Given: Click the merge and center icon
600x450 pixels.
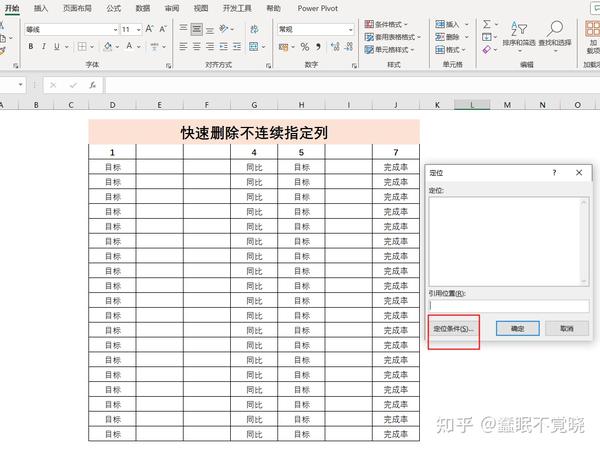Looking at the screenshot, I should (x=253, y=47).
